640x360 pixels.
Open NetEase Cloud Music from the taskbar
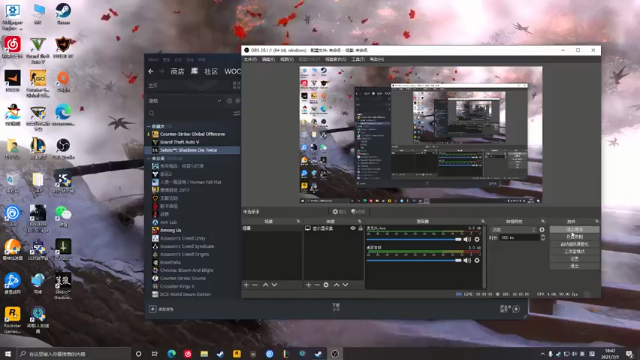188,354
